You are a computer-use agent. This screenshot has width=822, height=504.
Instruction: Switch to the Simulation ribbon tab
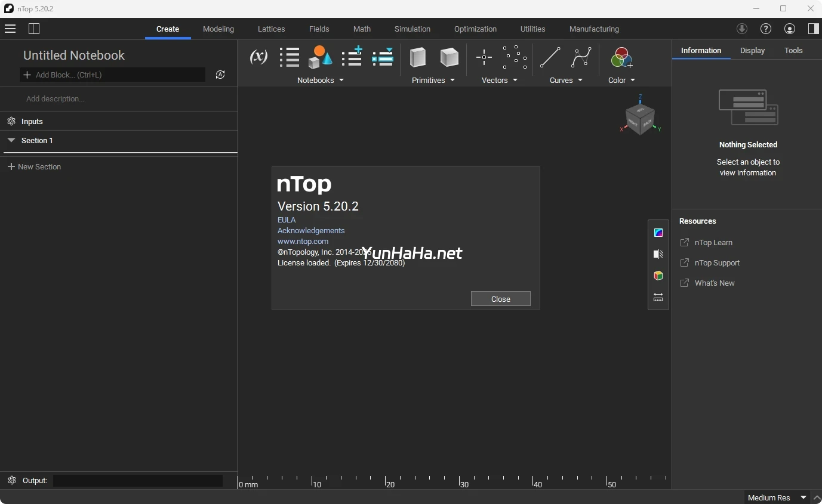[x=412, y=29]
